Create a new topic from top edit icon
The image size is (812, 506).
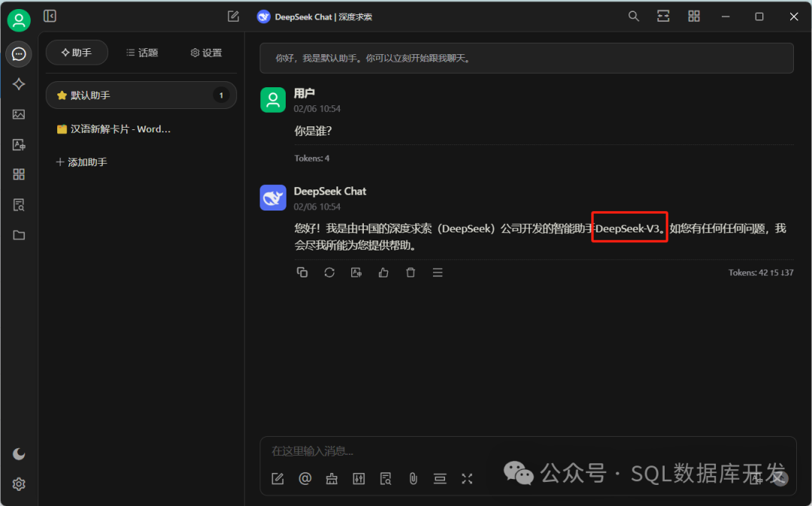234,17
